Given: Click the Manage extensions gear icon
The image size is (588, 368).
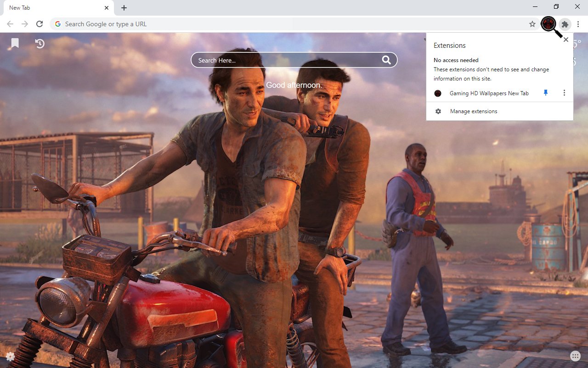Looking at the screenshot, I should 438,111.
